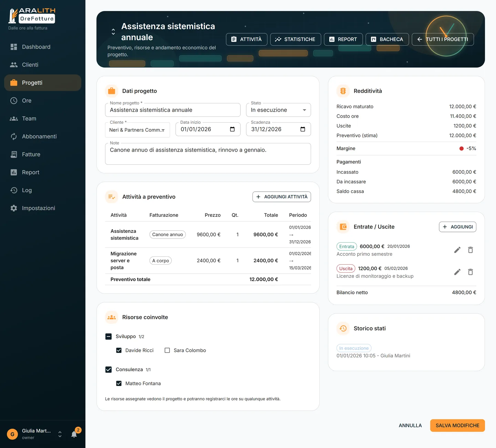Edit the Acconto primo semestre entry
This screenshot has height=448, width=496.
[x=457, y=250]
